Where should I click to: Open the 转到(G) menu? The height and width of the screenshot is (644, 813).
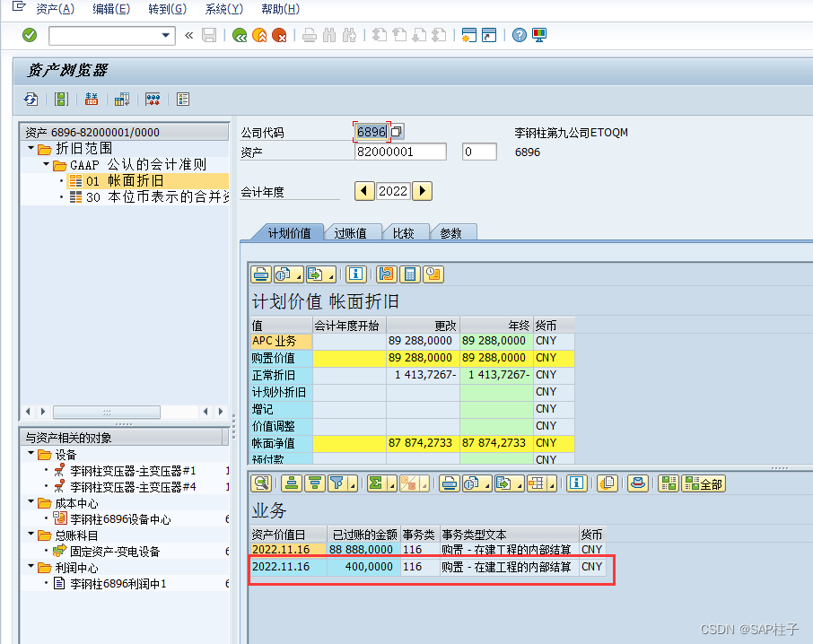(x=167, y=9)
